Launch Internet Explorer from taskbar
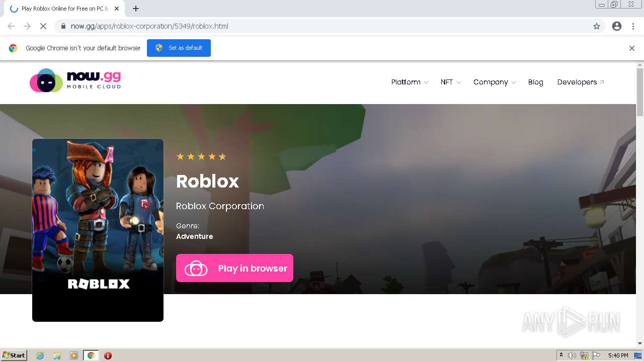The image size is (644, 362). (40, 355)
